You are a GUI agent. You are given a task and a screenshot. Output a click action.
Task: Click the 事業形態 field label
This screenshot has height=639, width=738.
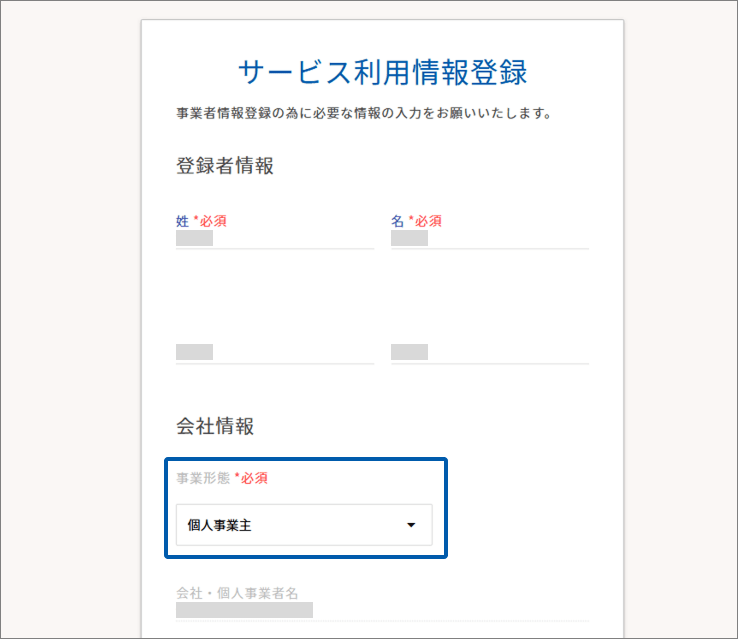tap(203, 478)
